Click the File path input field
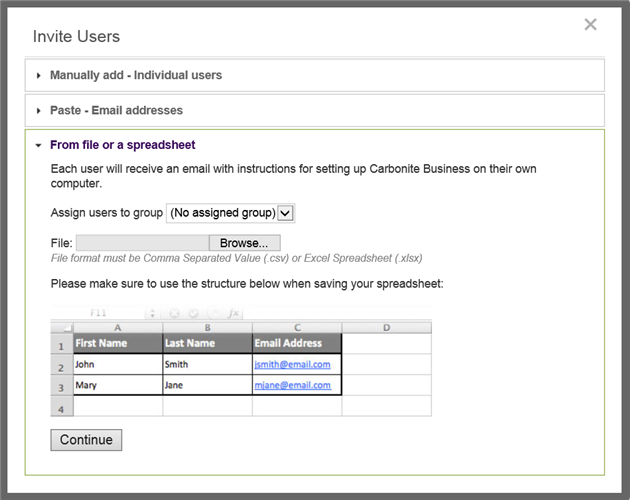Image resolution: width=630 pixels, height=500 pixels. pyautogui.click(x=143, y=243)
